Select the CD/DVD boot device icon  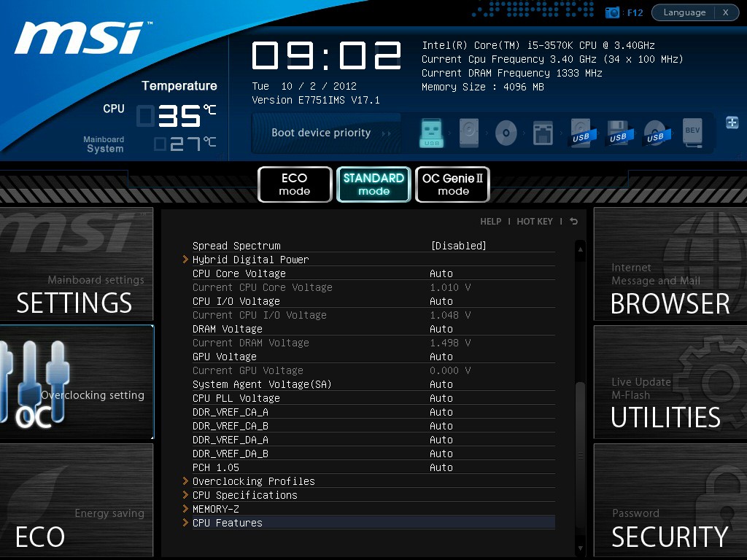click(506, 133)
